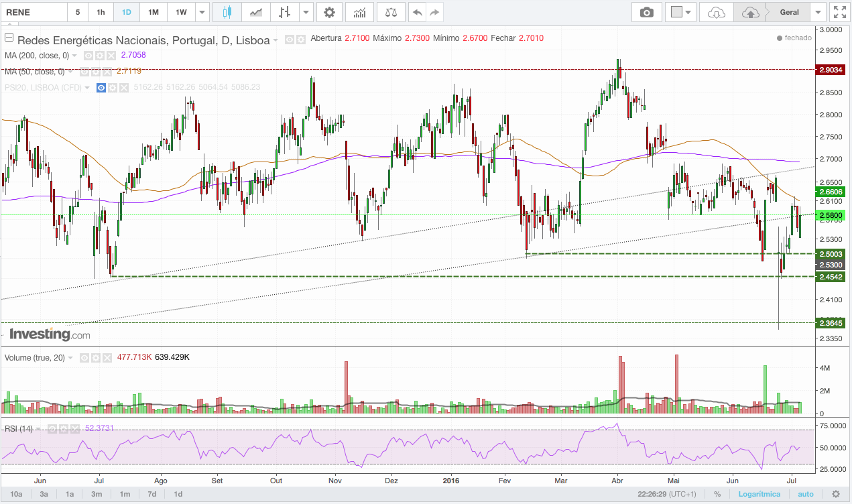This screenshot has height=504, width=852.
Task: Remove the Volume indicator
Action: tap(107, 358)
